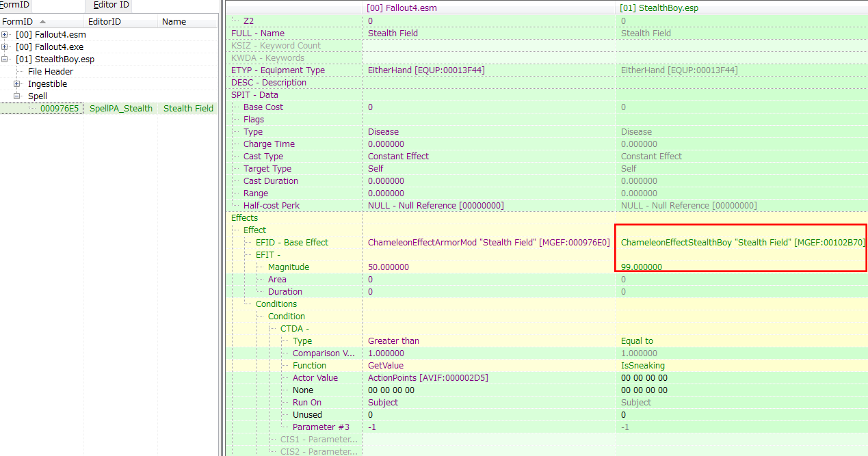
Task: Sort by the EditorID column header
Action: click(120, 21)
